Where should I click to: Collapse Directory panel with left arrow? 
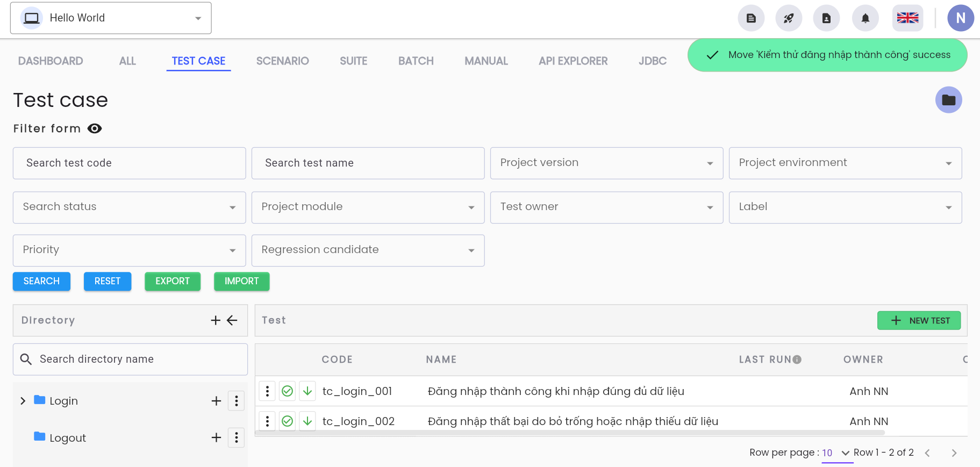[x=232, y=320]
